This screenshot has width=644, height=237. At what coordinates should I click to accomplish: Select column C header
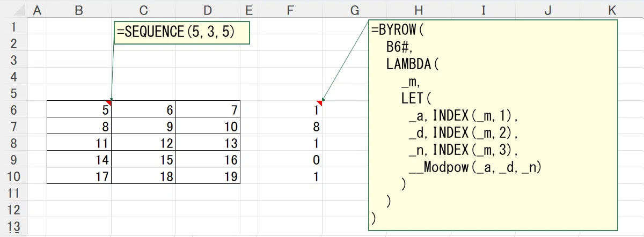click(143, 10)
